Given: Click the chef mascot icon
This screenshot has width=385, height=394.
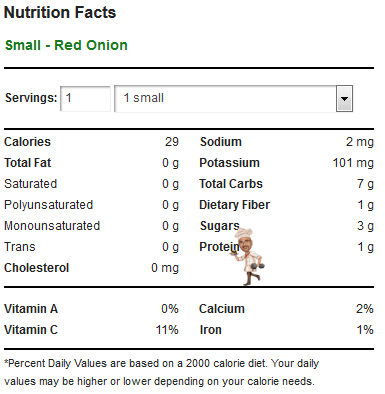Looking at the screenshot, I should [247, 256].
